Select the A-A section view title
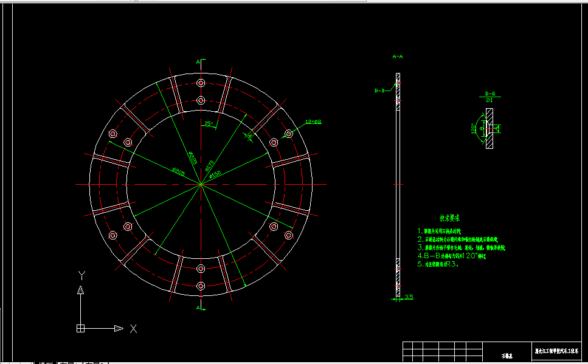This screenshot has width=588, height=364. pyautogui.click(x=398, y=57)
